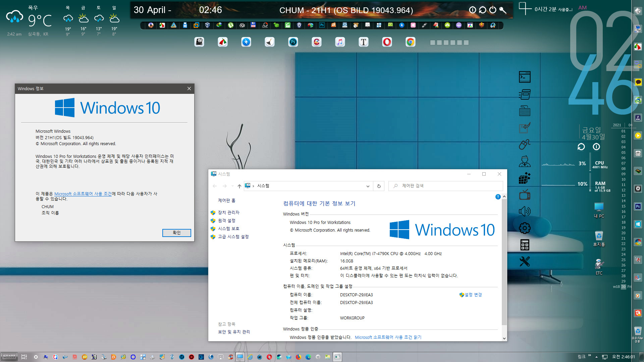Open the settings gear icon on the right panel
The width and height of the screenshot is (644, 362).
click(x=525, y=228)
